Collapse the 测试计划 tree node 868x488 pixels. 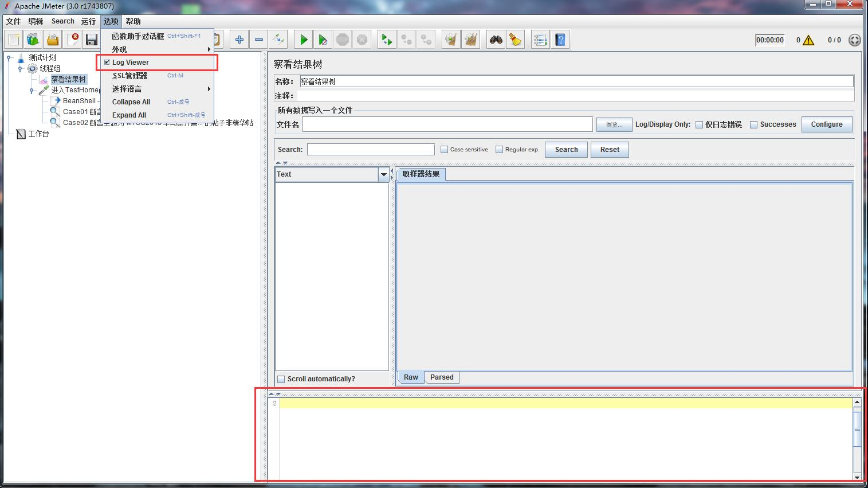[9, 57]
